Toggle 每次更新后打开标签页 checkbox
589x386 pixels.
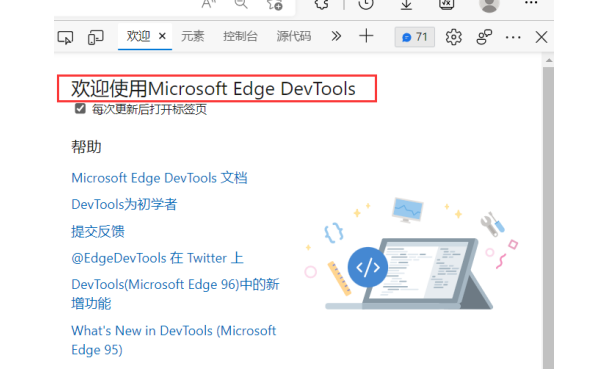pyautogui.click(x=80, y=109)
